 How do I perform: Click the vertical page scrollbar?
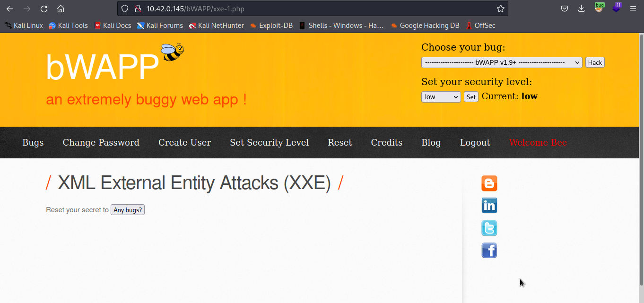pyautogui.click(x=641, y=159)
